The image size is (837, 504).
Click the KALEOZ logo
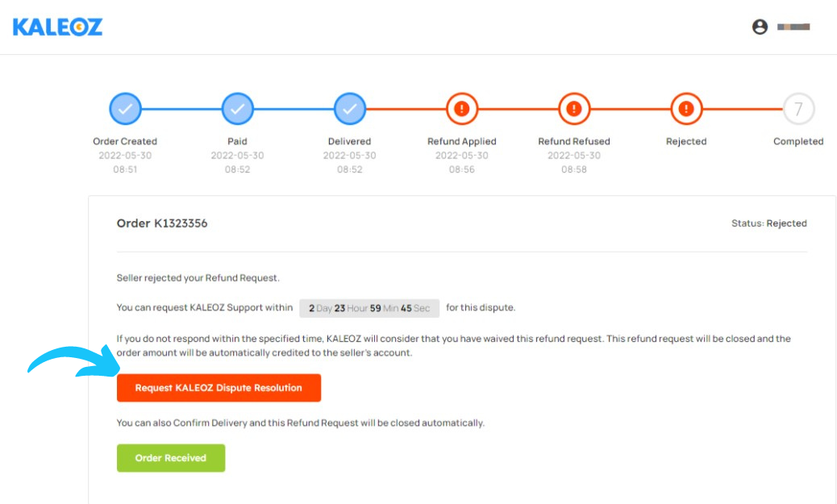click(57, 27)
